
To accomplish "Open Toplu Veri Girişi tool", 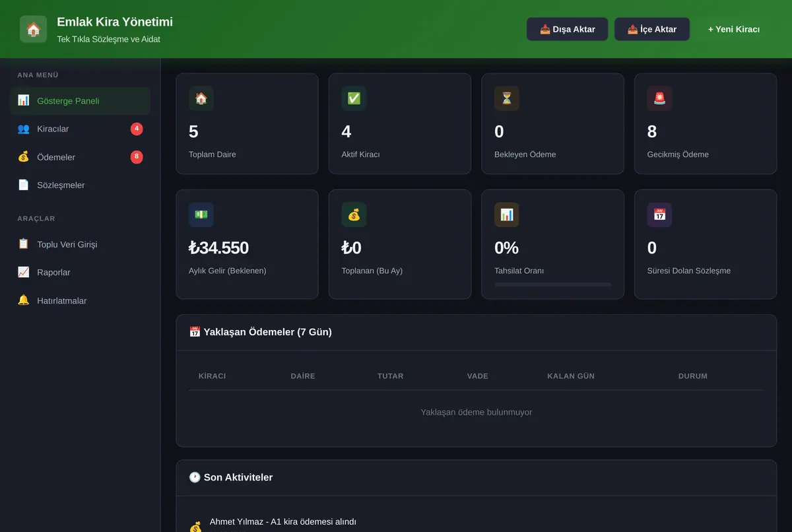I will click(x=80, y=244).
